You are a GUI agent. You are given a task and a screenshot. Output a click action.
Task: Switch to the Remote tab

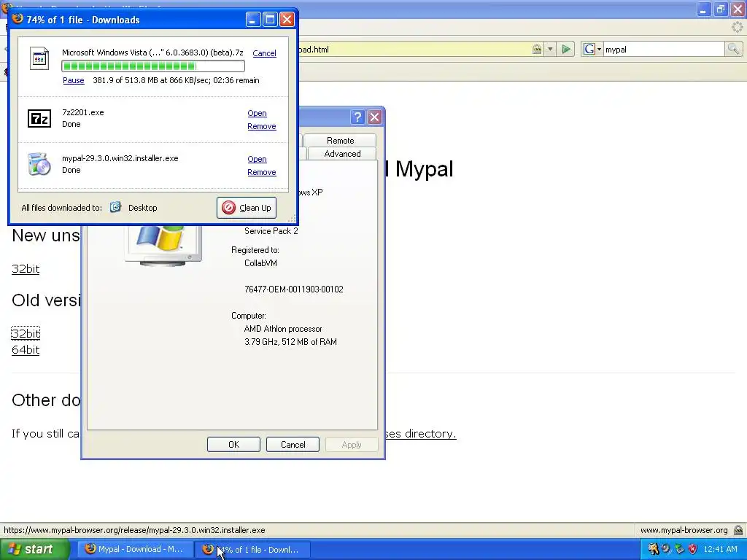tap(340, 141)
